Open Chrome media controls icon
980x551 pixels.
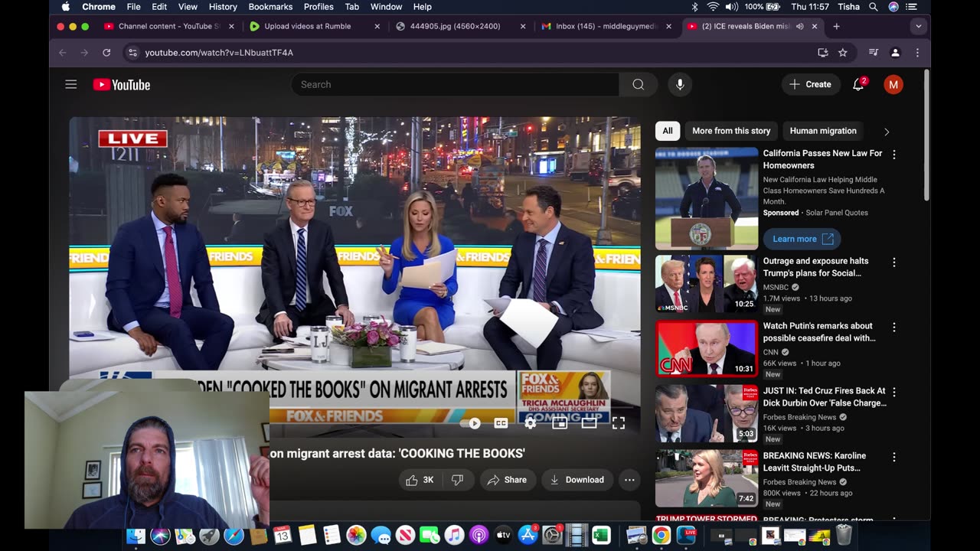coord(874,53)
